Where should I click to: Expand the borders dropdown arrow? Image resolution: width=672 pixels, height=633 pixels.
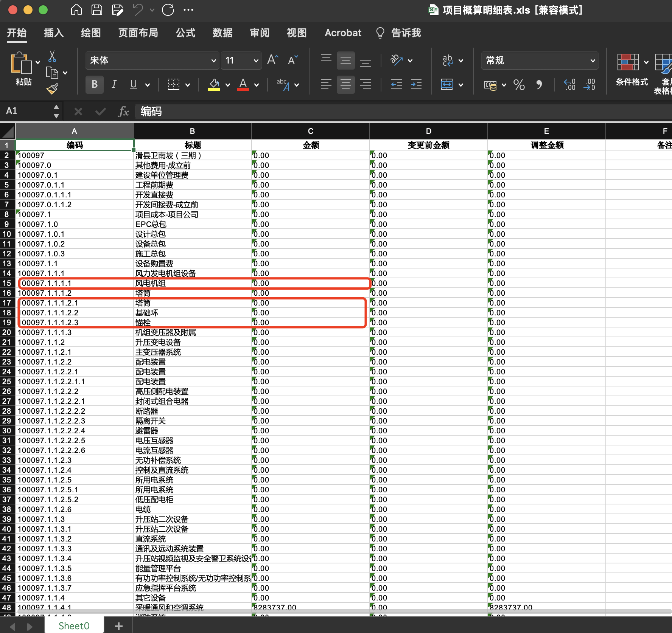pyautogui.click(x=188, y=85)
